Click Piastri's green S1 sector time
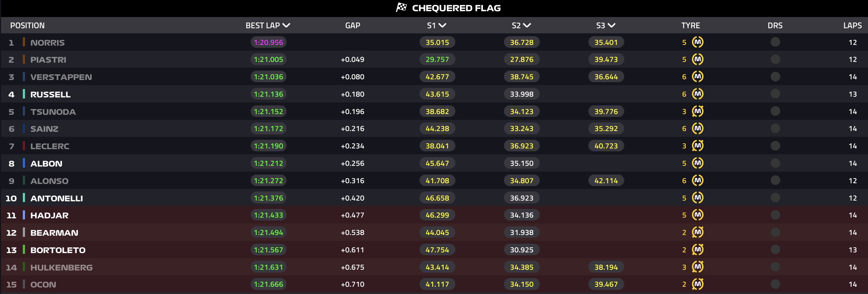This screenshot has width=868, height=294. [x=437, y=59]
